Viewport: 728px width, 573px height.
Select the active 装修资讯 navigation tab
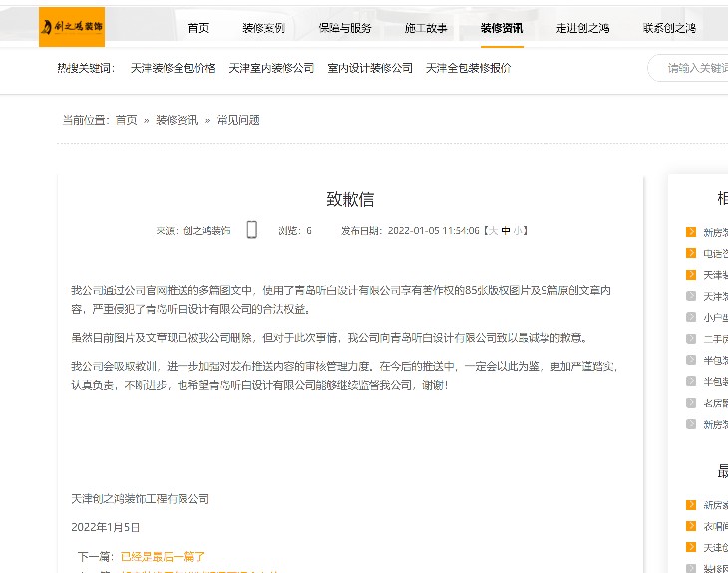[x=502, y=28]
